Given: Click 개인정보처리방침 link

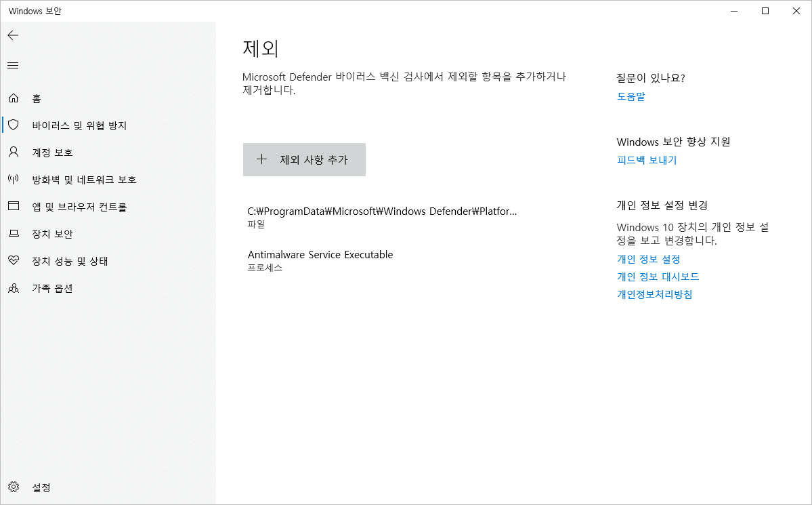Looking at the screenshot, I should (655, 294).
